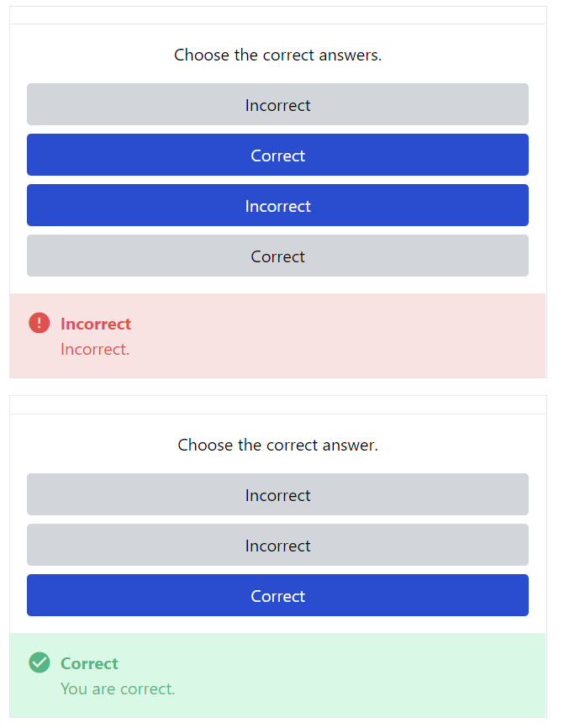
Task: Click the red exclamation error icon
Action: pyautogui.click(x=40, y=323)
